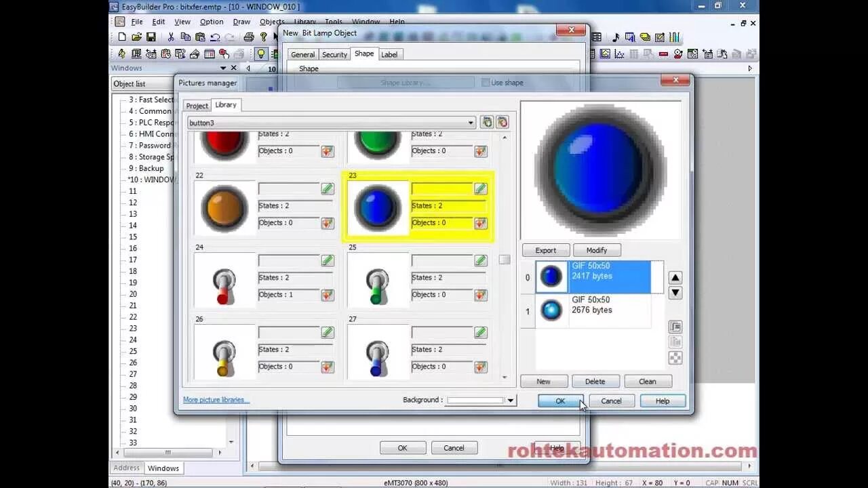Switch to the Library tab in Pictures manager
Screen dimensions: 868x488
pyautogui.click(x=226, y=104)
